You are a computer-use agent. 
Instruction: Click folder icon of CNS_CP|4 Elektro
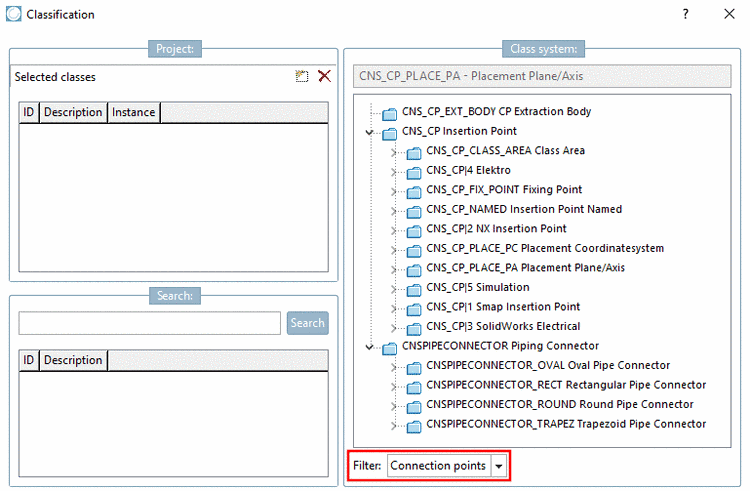[414, 173]
